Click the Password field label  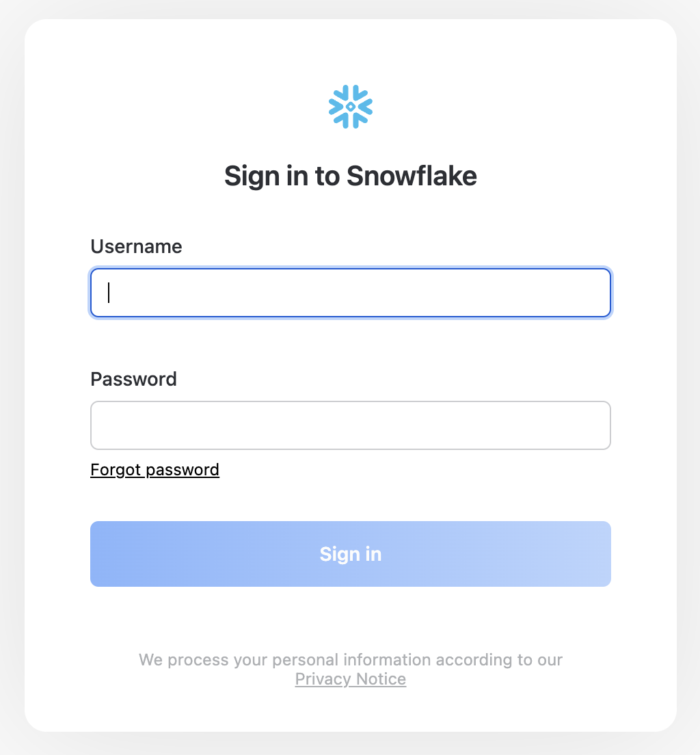coord(133,379)
